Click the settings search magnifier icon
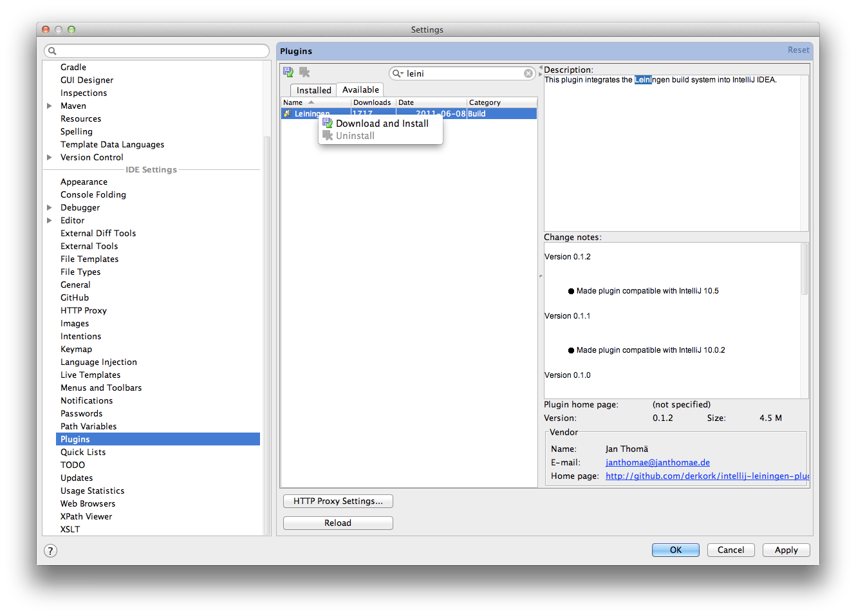Viewport: 856px width, 616px height. click(x=53, y=51)
